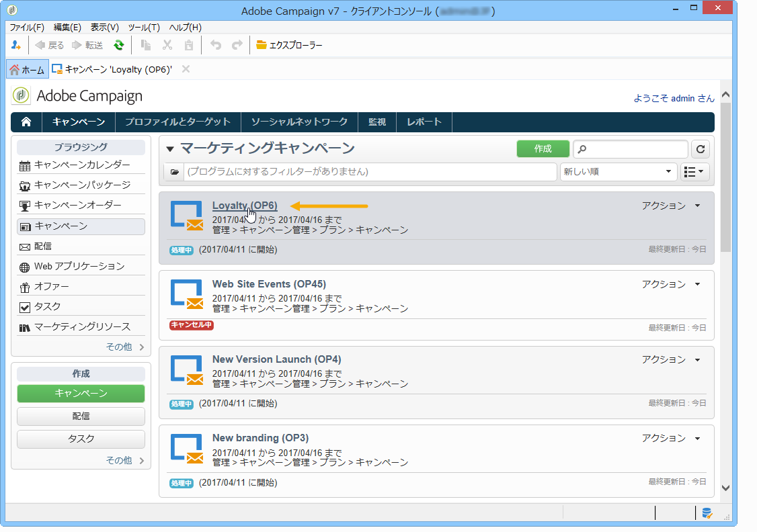The height and width of the screenshot is (532, 757).
Task: Click the copy toolbar icon
Action: 145,45
